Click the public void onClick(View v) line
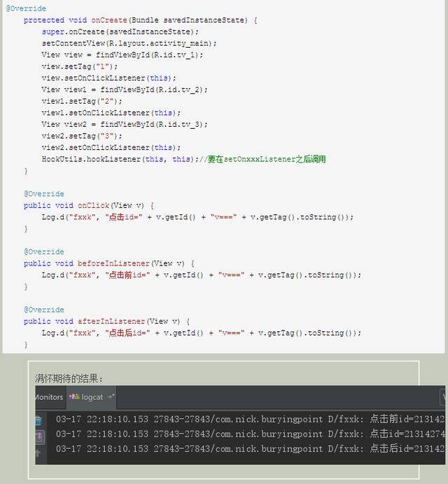Screen dimensions: 448x484 click(x=89, y=205)
